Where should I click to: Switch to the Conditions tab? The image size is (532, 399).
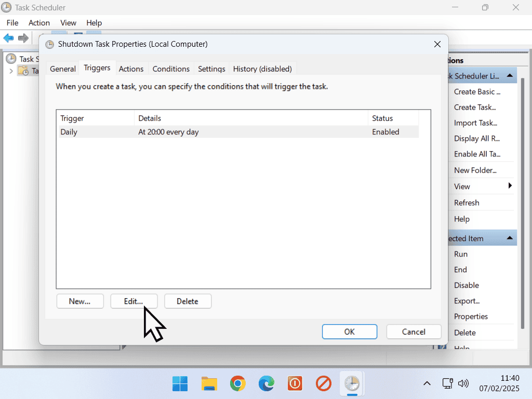[171, 69]
